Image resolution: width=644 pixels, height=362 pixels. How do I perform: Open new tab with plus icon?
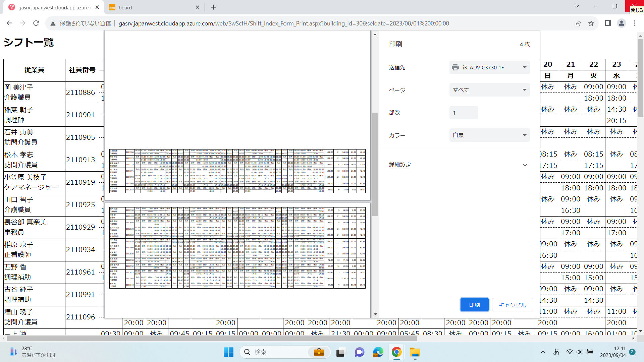pos(213,7)
